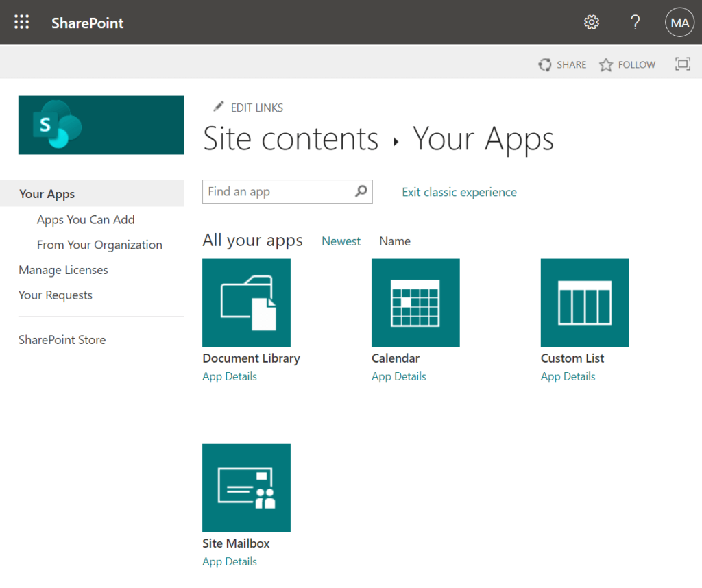Open the Help question mark icon
The image size is (702, 588).
(x=635, y=22)
